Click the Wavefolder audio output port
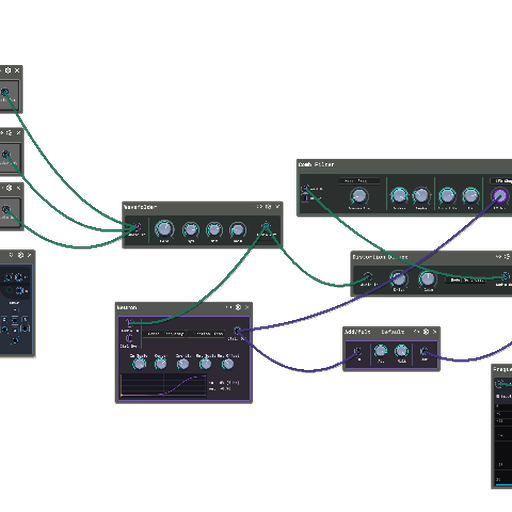 (266, 226)
